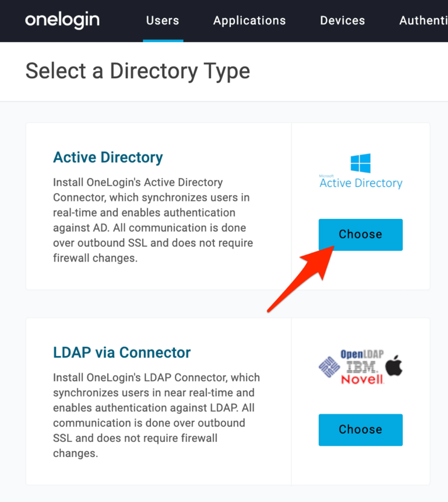Click the Active Directory Connector description text
448x502 pixels.
[x=153, y=220]
